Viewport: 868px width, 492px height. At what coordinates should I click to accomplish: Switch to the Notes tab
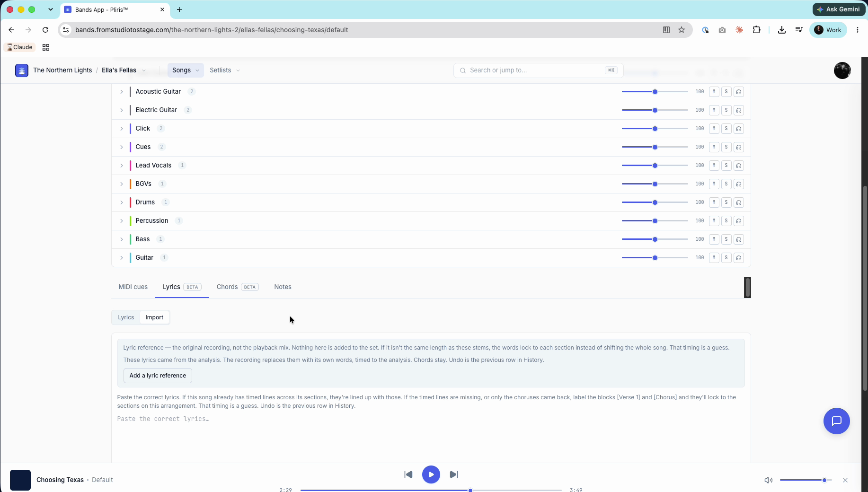(x=283, y=287)
